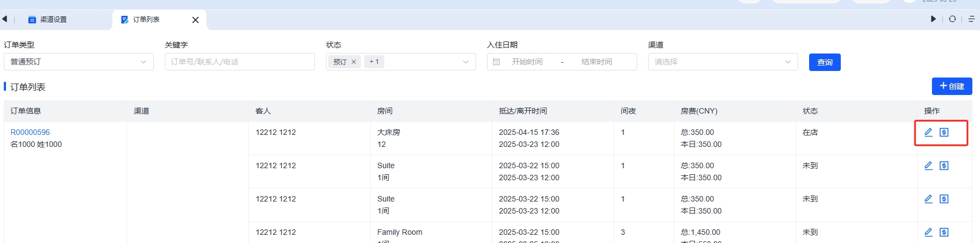The width and height of the screenshot is (980, 243).
Task: Click the edit pencil icon for the first Suite row
Action: [928, 165]
